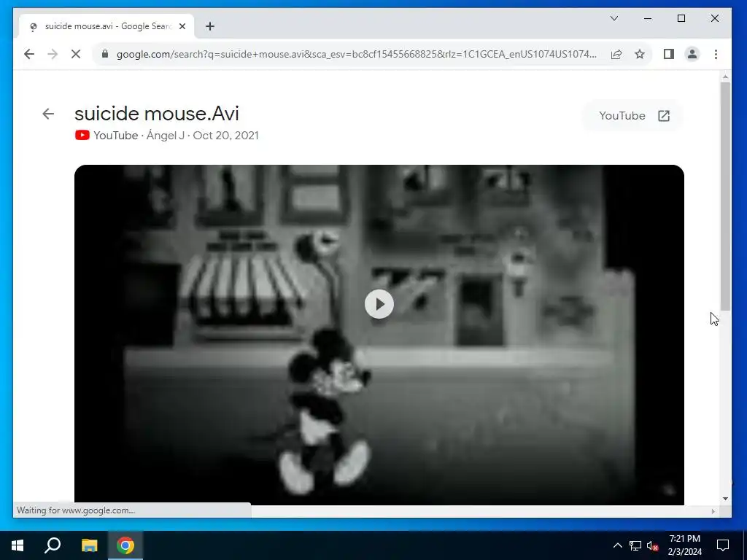Open the video on YouTube button
The image size is (747, 560).
[634, 116]
